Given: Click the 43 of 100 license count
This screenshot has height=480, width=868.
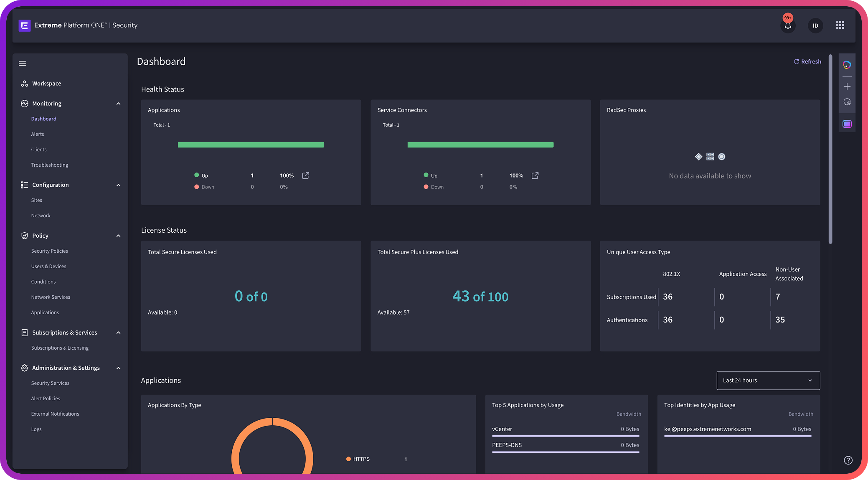Looking at the screenshot, I should 480,297.
